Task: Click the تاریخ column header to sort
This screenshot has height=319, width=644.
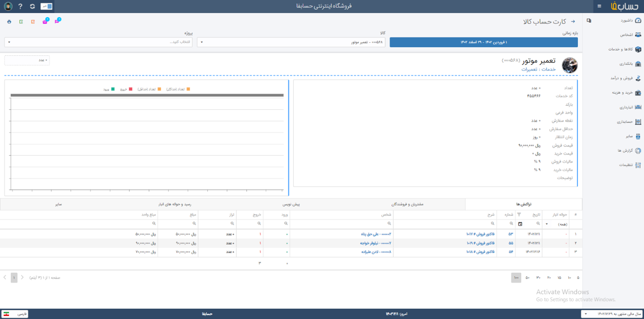Action: pyautogui.click(x=536, y=214)
